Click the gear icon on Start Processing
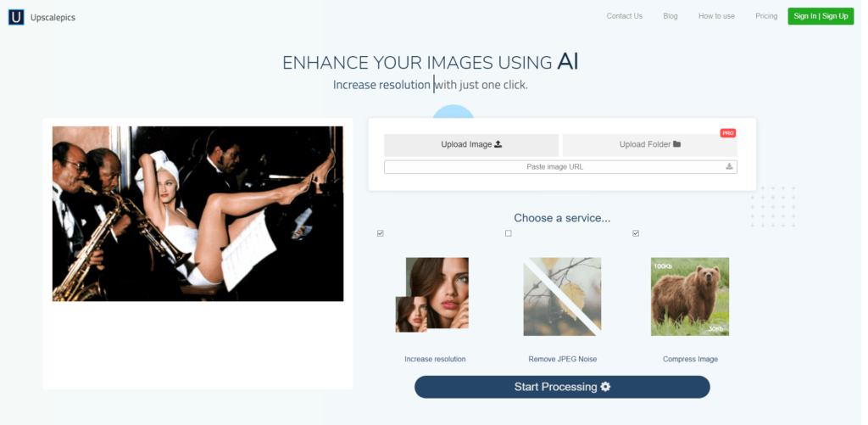 click(605, 387)
